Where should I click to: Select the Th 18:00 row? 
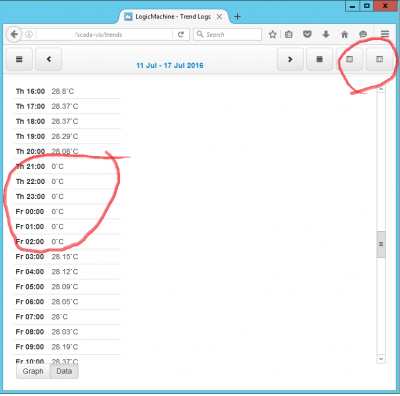click(x=67, y=121)
